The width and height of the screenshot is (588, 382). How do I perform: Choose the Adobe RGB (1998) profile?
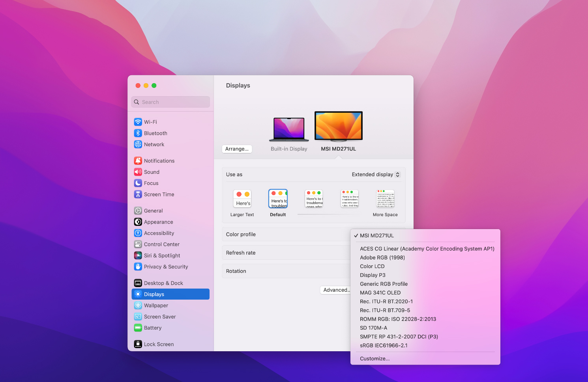point(382,257)
